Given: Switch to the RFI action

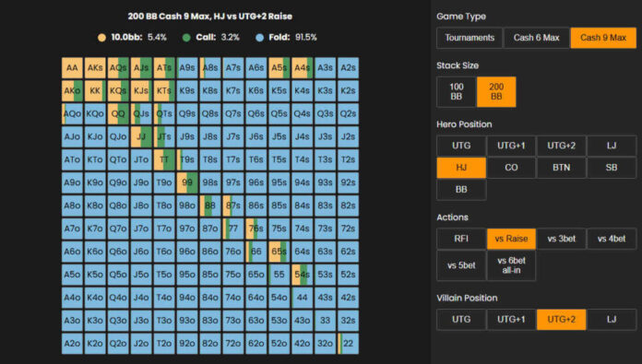Looking at the screenshot, I should pyautogui.click(x=461, y=239).
